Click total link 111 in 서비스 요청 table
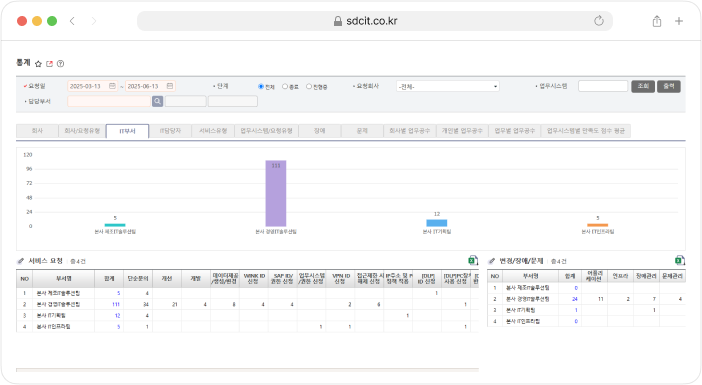 (x=116, y=304)
